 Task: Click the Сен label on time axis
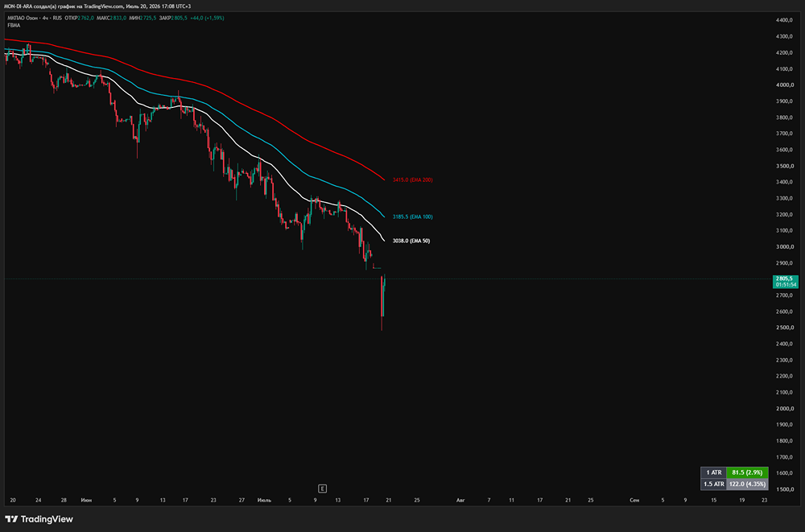(634, 500)
